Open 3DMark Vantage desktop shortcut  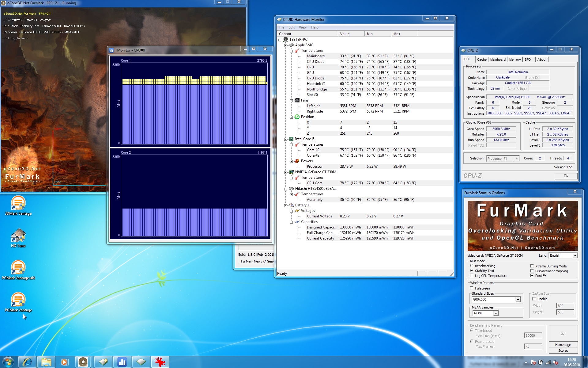click(x=18, y=205)
